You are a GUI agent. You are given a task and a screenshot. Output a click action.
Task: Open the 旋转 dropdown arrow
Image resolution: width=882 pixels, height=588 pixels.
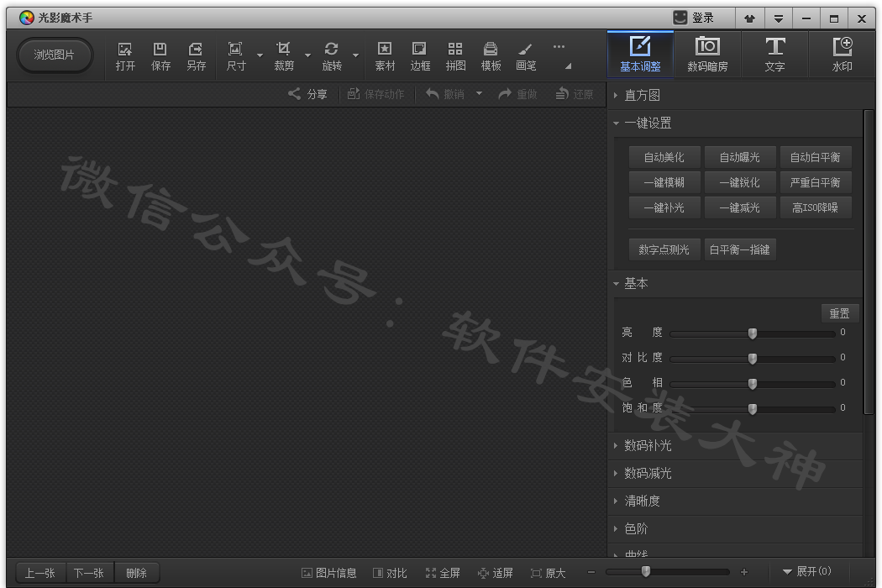point(355,55)
